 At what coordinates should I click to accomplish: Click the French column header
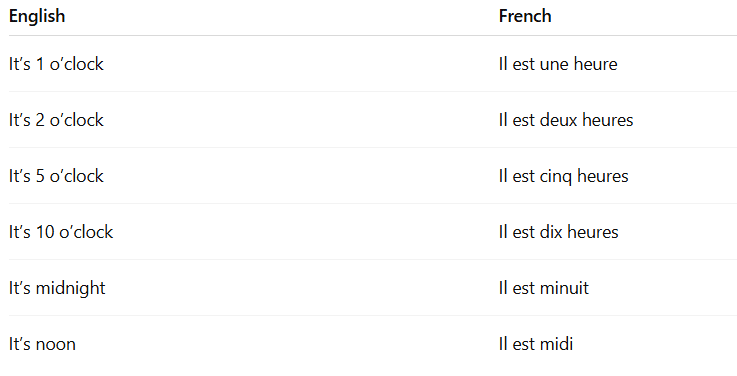[x=525, y=16]
